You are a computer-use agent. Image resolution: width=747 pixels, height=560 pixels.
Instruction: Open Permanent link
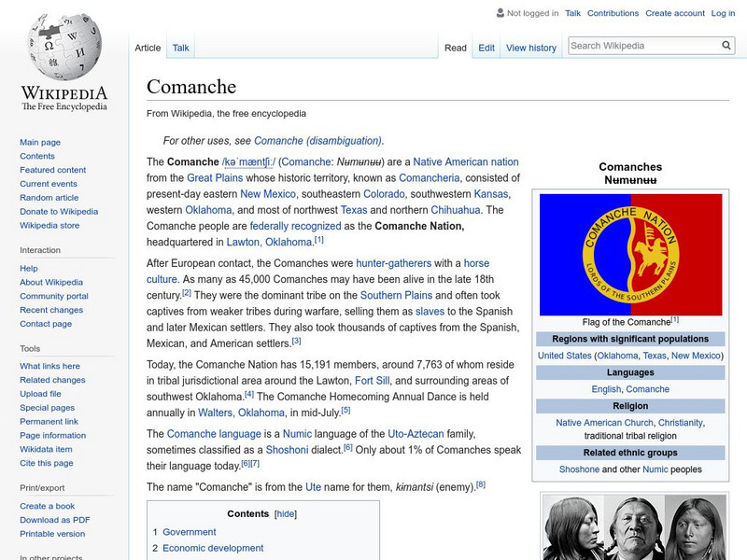pos(49,422)
